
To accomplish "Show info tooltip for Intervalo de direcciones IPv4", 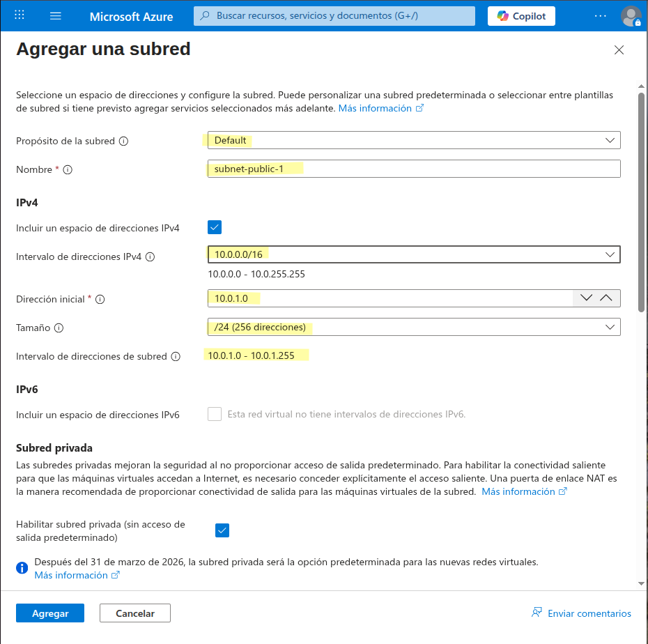I will click(151, 257).
